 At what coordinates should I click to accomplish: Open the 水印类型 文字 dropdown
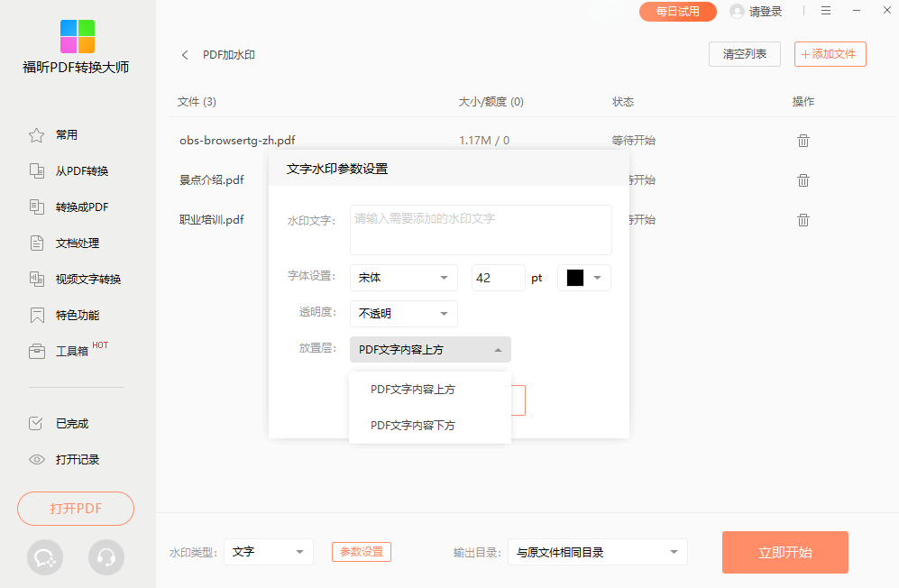tap(268, 552)
